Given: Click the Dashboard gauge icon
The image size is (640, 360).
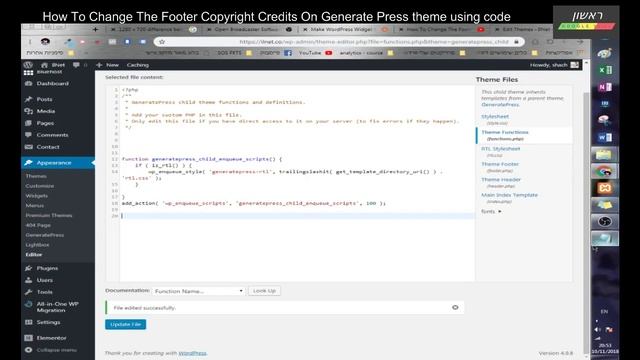Looking at the screenshot, I should click(28, 84).
